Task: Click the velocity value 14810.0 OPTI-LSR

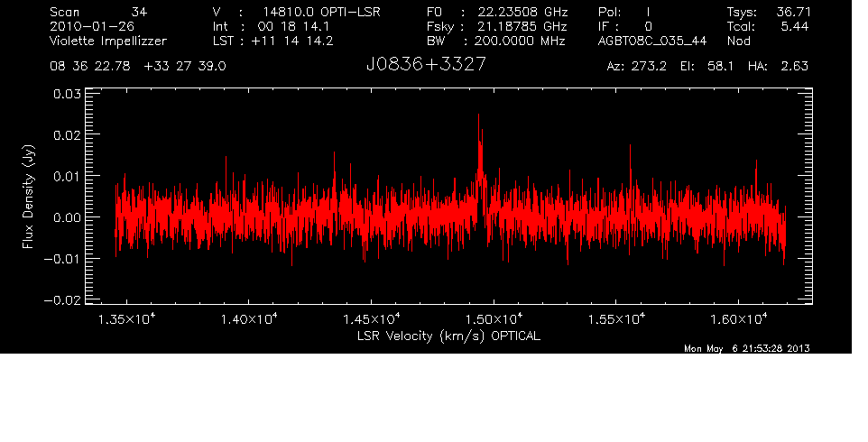Action: coord(321,12)
